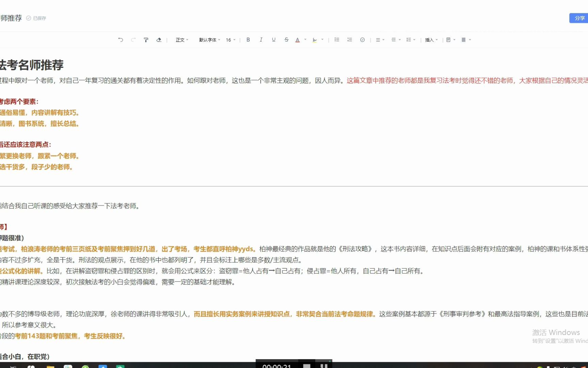Open the 默认字体 font family dropdown
The height and width of the screenshot is (368, 588).
(210, 40)
